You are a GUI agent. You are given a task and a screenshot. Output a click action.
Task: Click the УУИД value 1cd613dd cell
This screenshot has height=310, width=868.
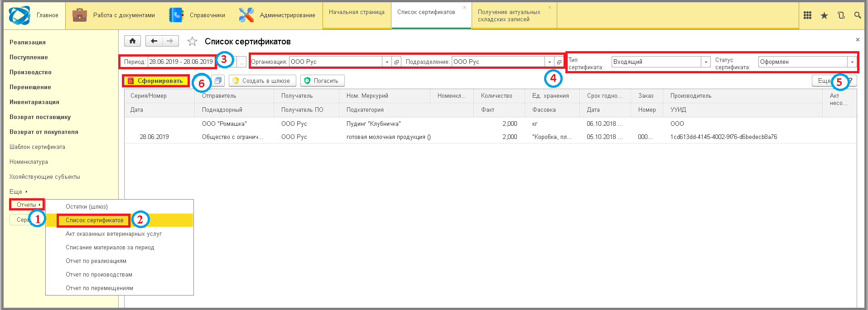(x=723, y=137)
